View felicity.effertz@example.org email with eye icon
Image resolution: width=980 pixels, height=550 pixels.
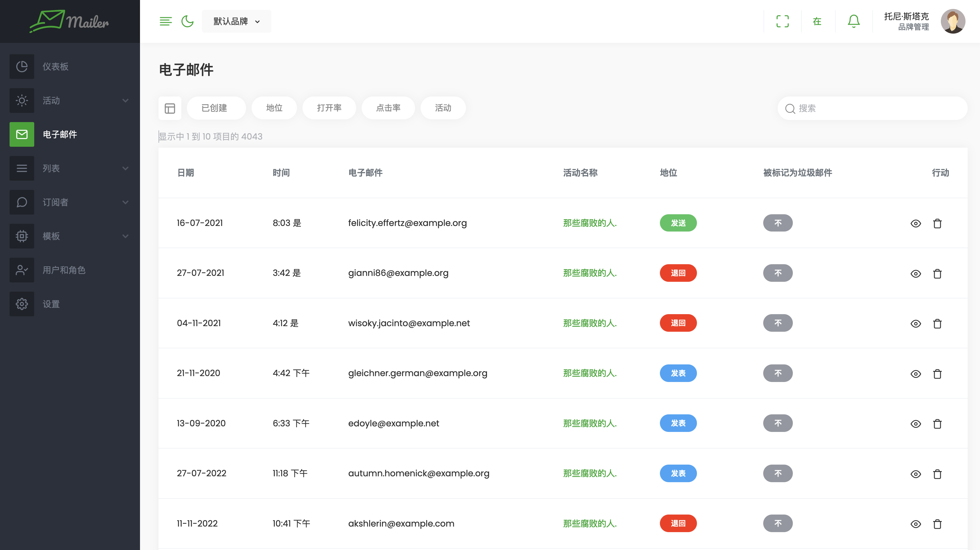pos(915,224)
